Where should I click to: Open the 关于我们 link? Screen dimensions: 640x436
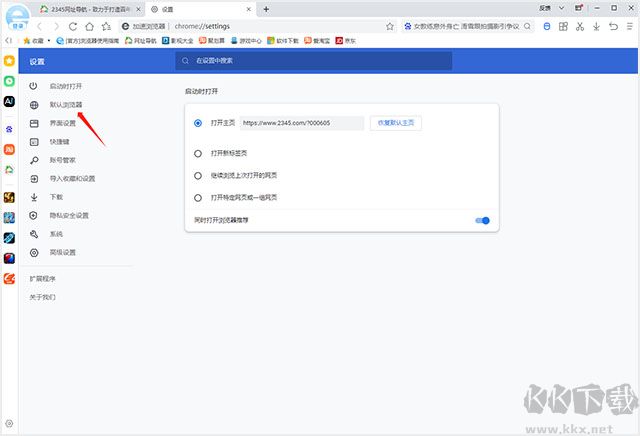click(42, 297)
